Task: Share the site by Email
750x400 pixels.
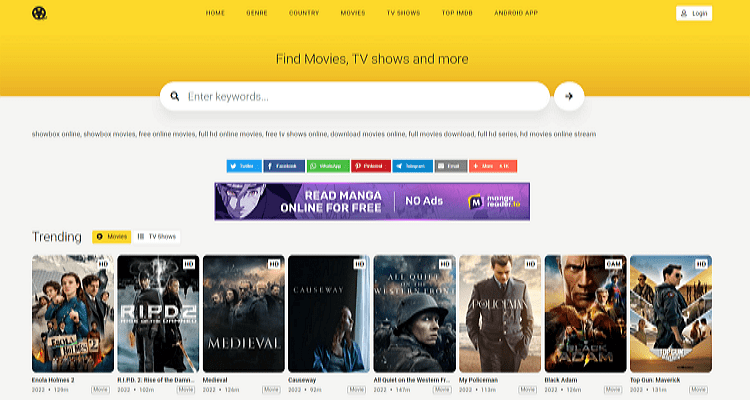Action: 451,166
